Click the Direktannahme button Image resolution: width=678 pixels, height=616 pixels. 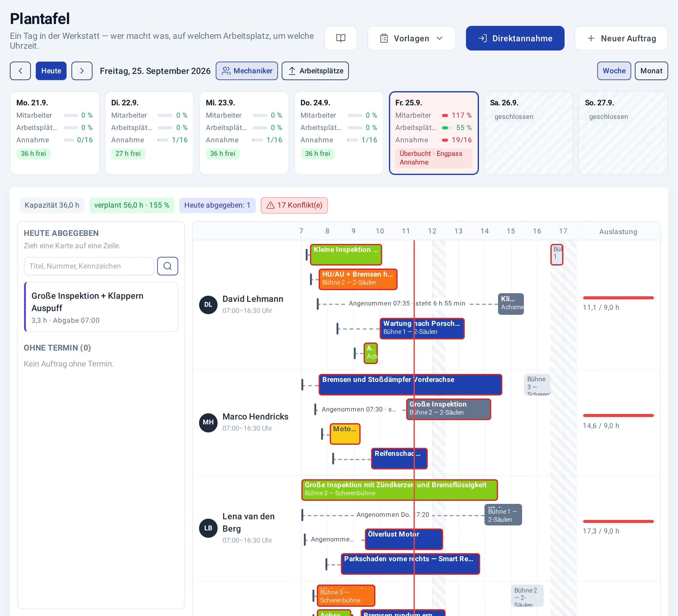click(x=515, y=38)
